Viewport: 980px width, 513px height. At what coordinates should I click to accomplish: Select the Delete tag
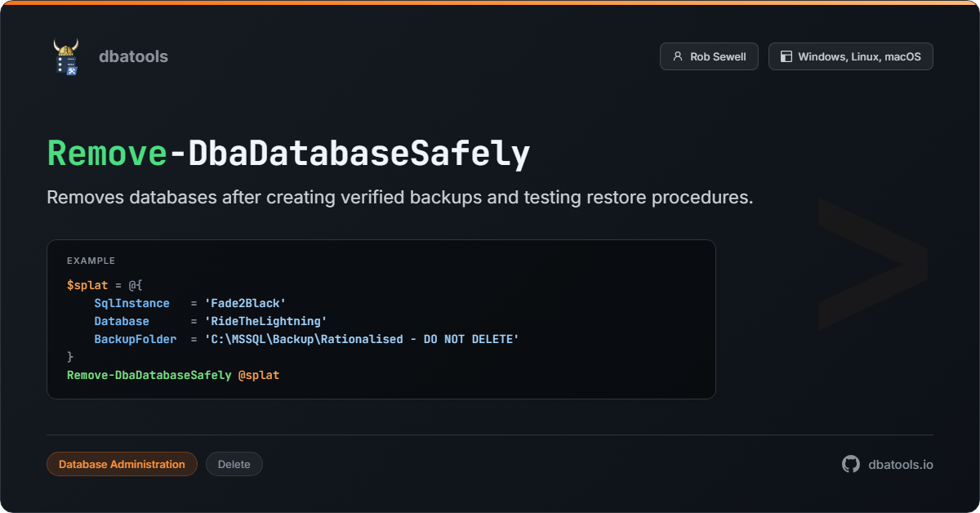tap(234, 464)
